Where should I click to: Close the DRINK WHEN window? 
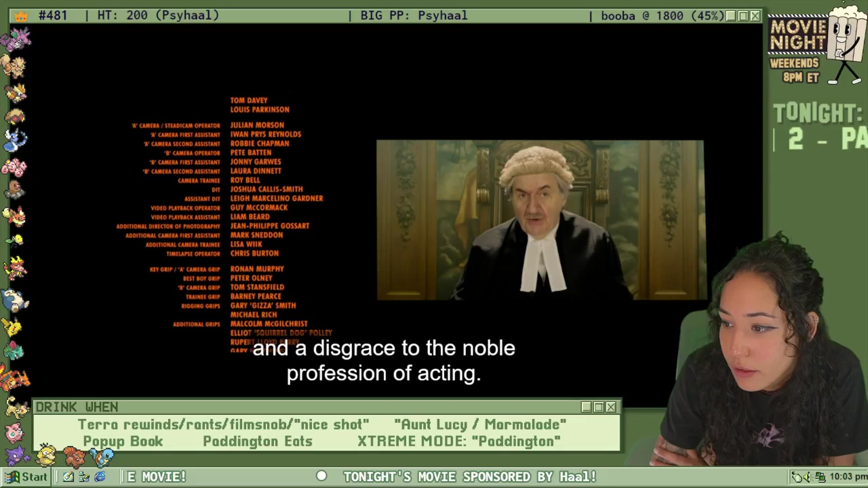(x=611, y=407)
